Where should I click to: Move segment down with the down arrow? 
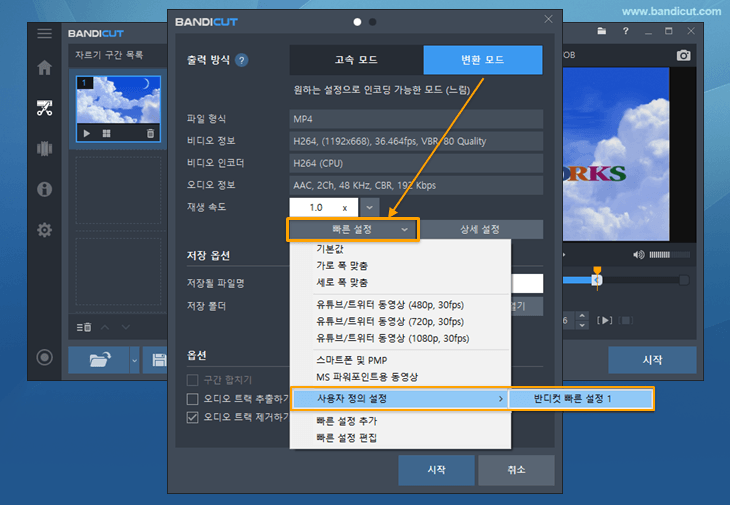(x=126, y=327)
